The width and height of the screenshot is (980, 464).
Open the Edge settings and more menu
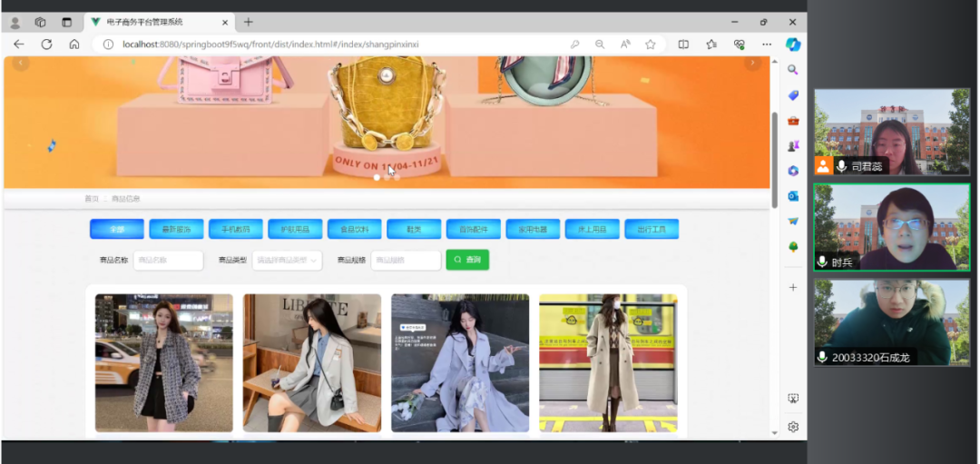click(767, 44)
